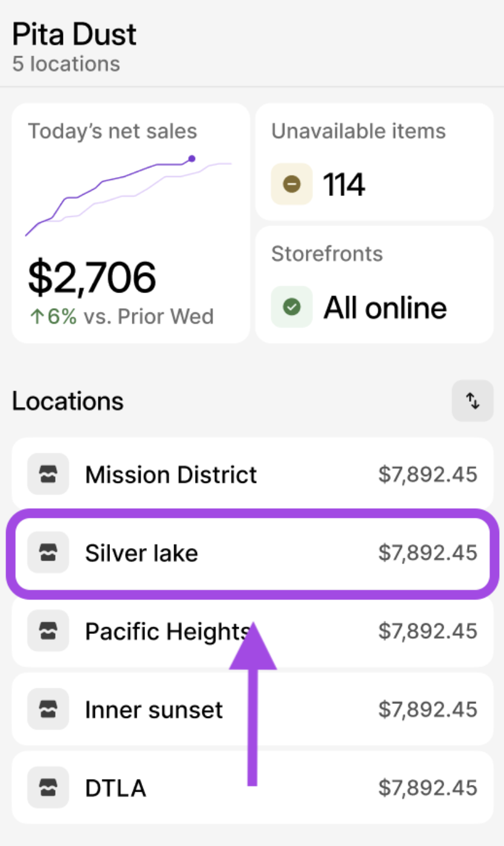The width and height of the screenshot is (504, 846).
Task: Open the Mission District location row
Action: click(252, 474)
